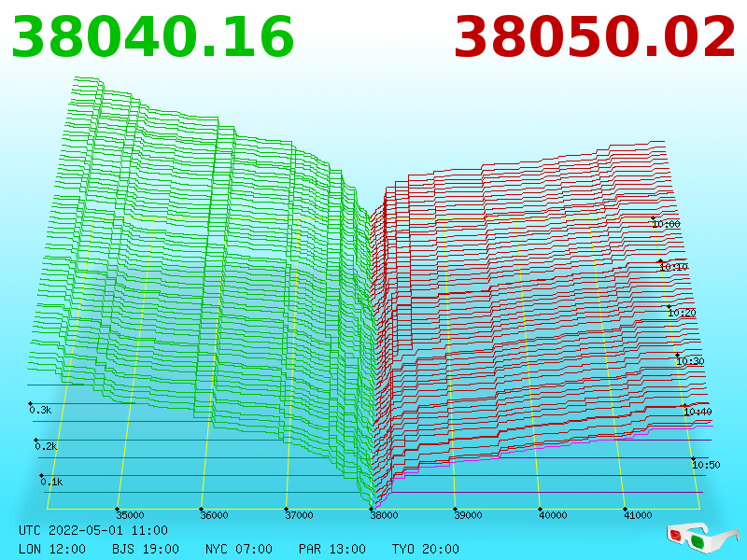Click the 0.1k depth axis label
Viewport: 747px width, 560px height.
point(51,482)
